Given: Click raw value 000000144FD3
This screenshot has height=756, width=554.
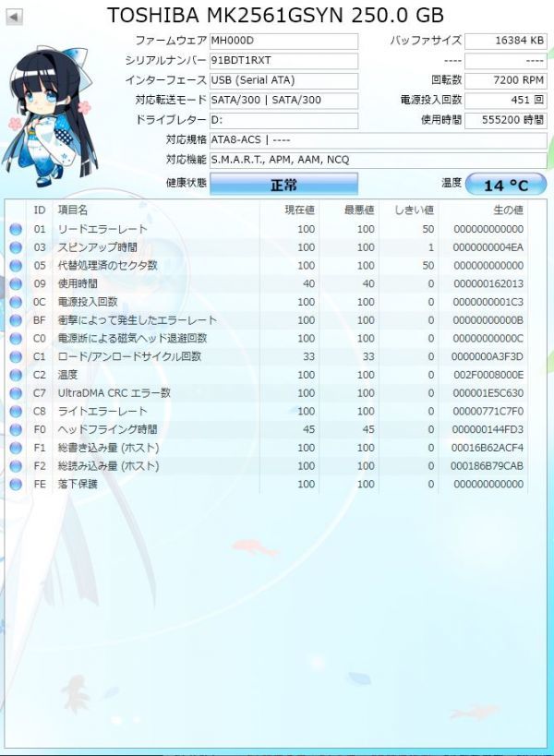Looking at the screenshot, I should 488,429.
